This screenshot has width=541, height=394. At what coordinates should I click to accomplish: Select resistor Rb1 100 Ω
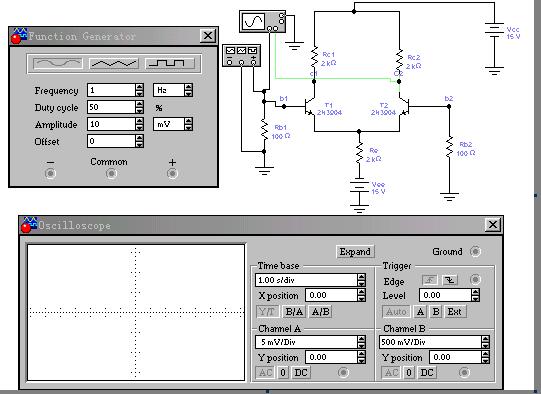click(x=264, y=129)
